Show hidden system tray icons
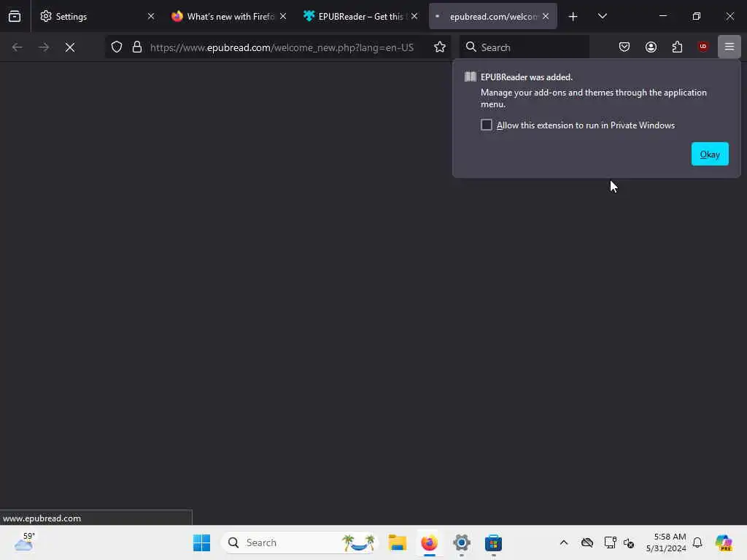The image size is (747, 560). 564,542
